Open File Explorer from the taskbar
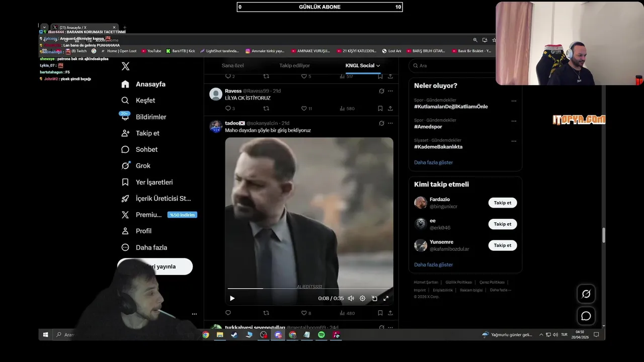644x362 pixels. click(220, 335)
